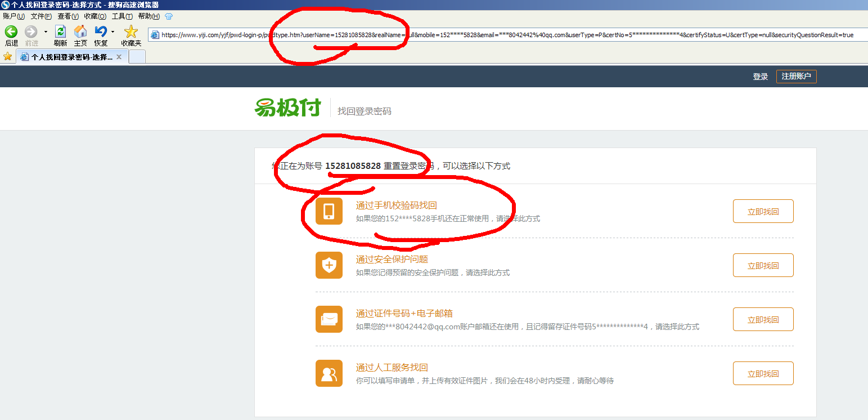Image resolution: width=868 pixels, height=420 pixels.
Task: Click the Forward (前进) arrow icon
Action: 31,32
